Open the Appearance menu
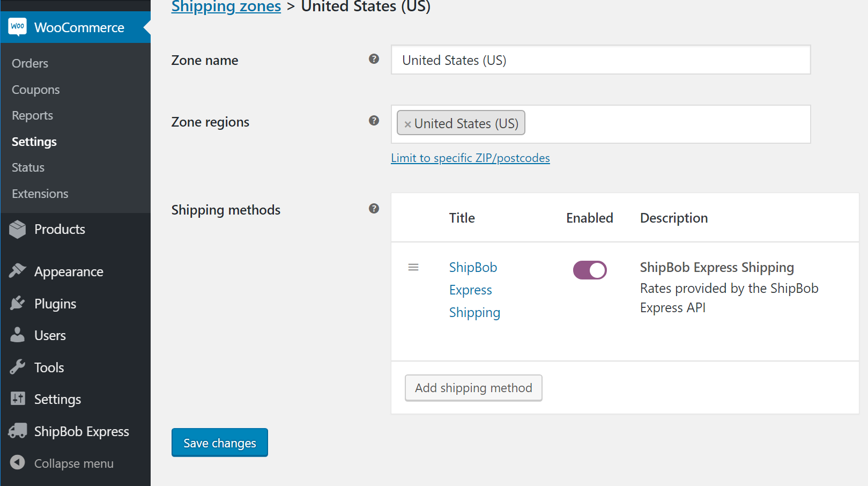This screenshot has height=486, width=868. click(69, 272)
